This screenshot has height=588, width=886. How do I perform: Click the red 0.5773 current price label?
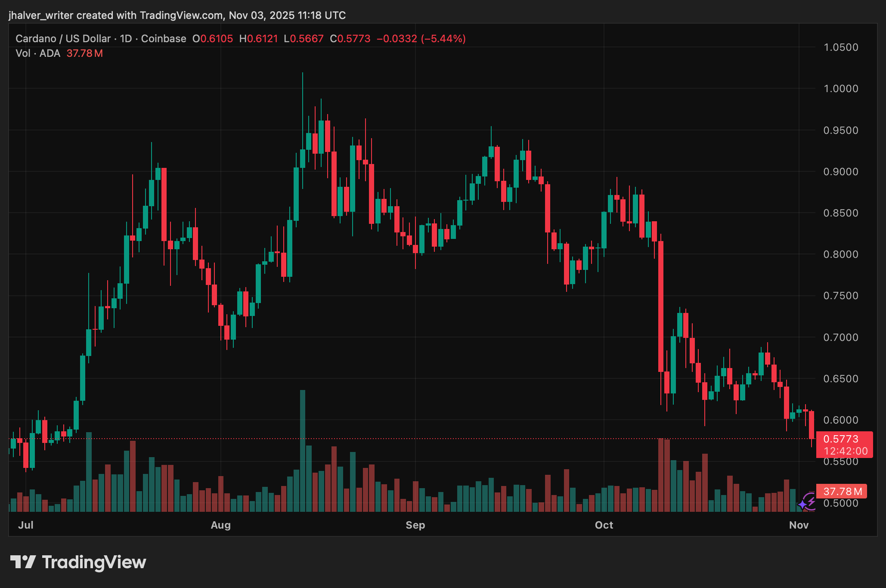pos(840,439)
